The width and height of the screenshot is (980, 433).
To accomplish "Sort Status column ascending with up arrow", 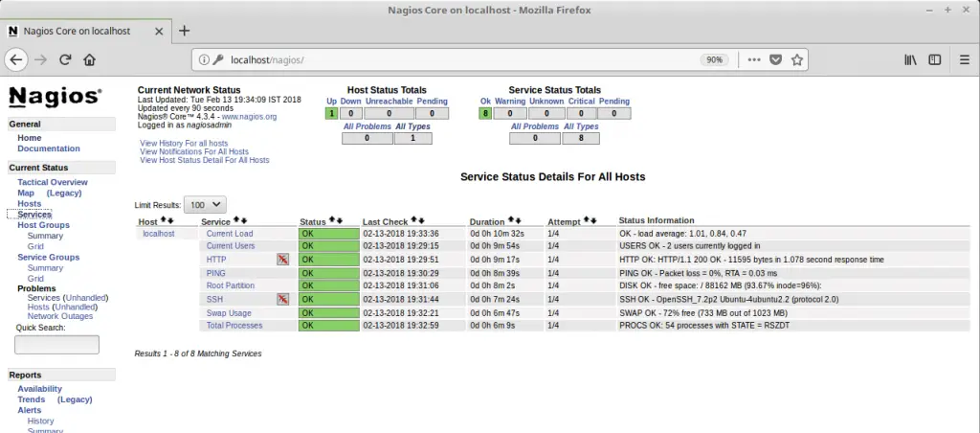I will coord(332,220).
